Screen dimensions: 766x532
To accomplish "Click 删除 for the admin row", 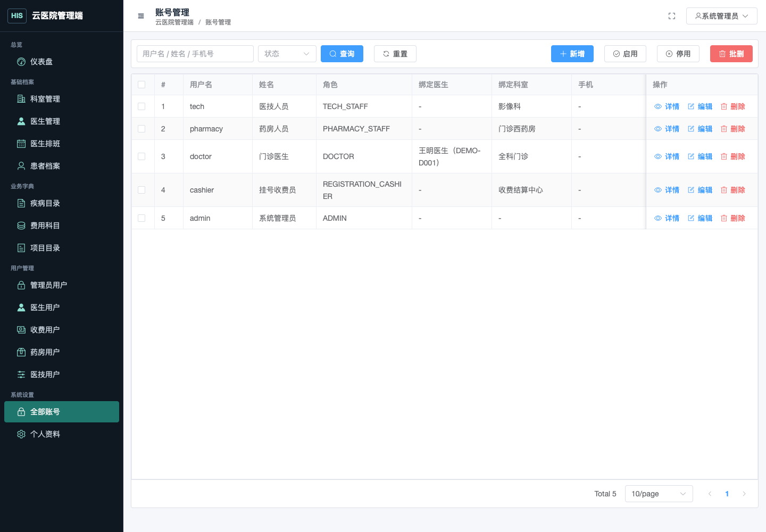I will [733, 218].
